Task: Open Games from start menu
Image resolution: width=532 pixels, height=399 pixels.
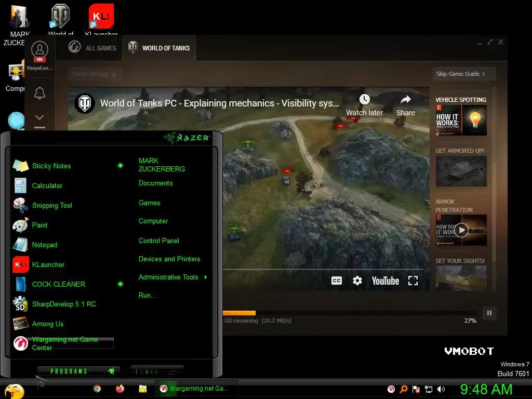Action: (149, 203)
